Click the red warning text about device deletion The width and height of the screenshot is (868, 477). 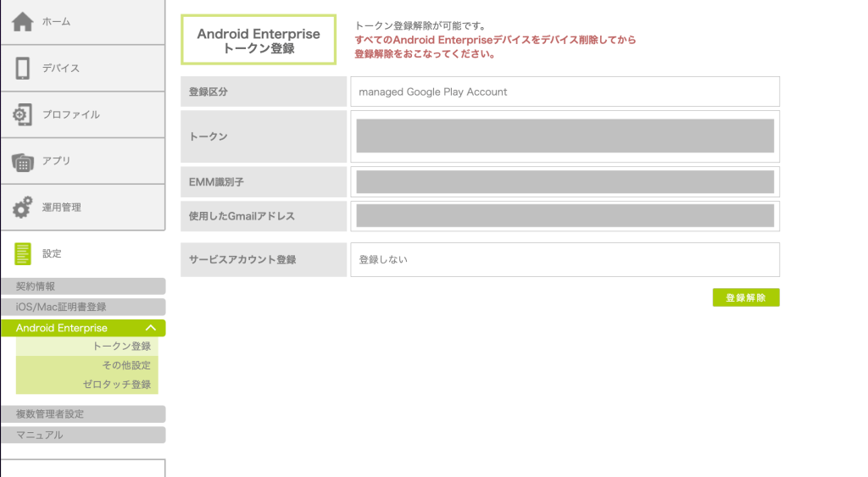(495, 47)
